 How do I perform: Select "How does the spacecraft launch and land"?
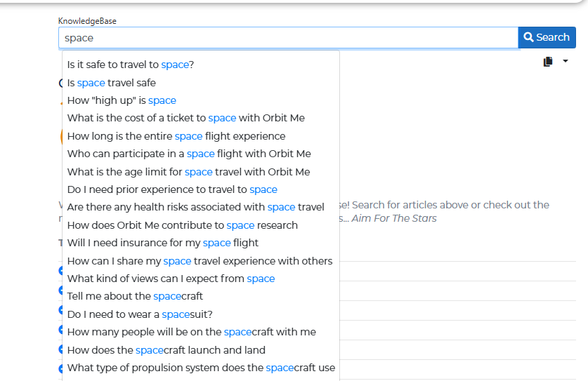(166, 350)
